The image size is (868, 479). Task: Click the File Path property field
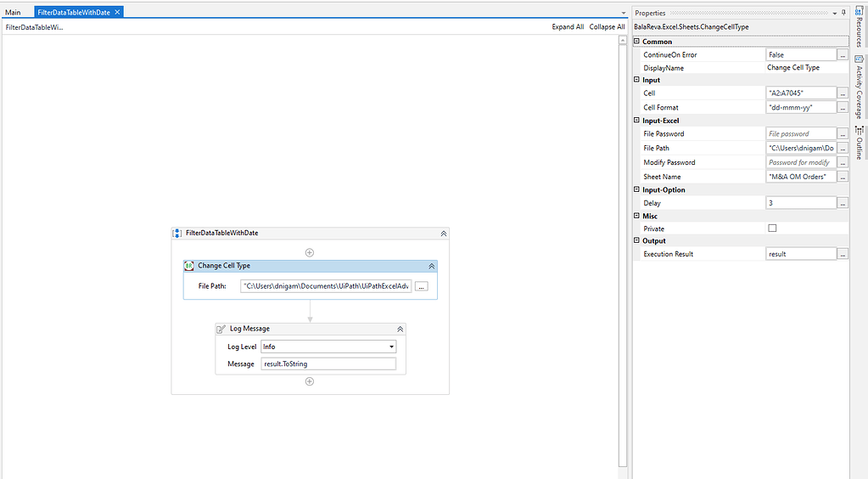pyautogui.click(x=801, y=148)
